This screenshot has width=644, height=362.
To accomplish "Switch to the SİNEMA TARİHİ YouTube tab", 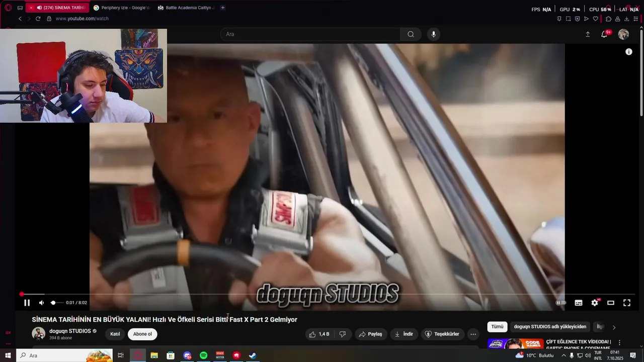I will tap(57, 8).
